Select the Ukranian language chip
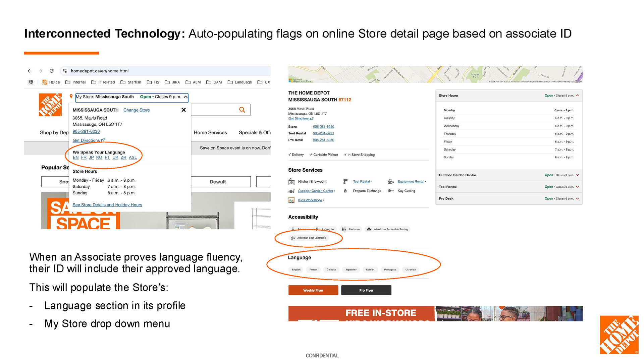The image size is (644, 362). (410, 269)
